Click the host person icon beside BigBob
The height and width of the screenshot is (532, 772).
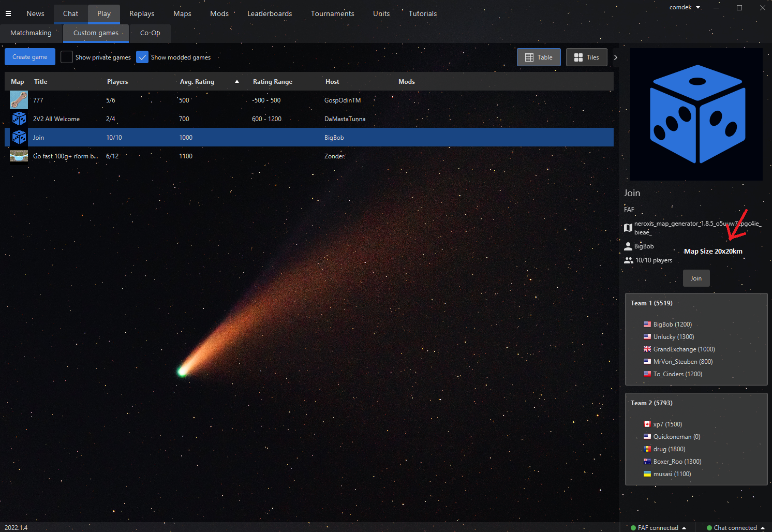point(628,246)
